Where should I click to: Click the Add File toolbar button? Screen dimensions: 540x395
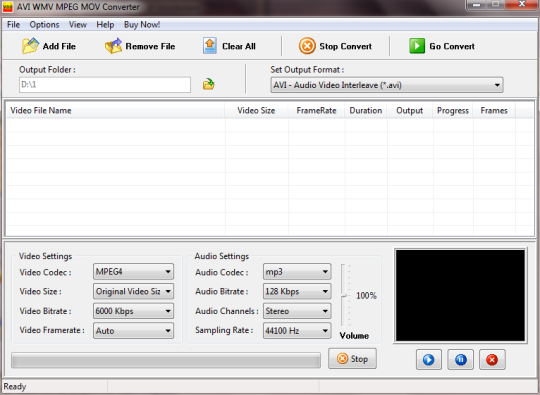tap(49, 46)
